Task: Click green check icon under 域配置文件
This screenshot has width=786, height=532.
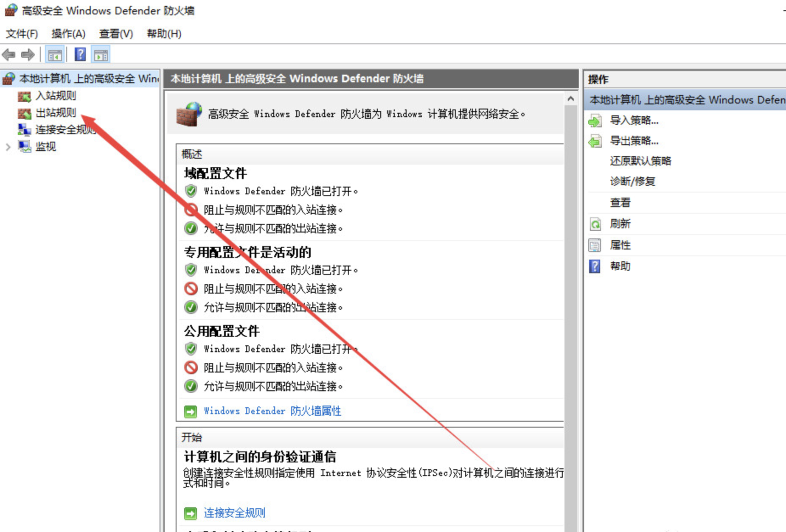Action: [191, 228]
